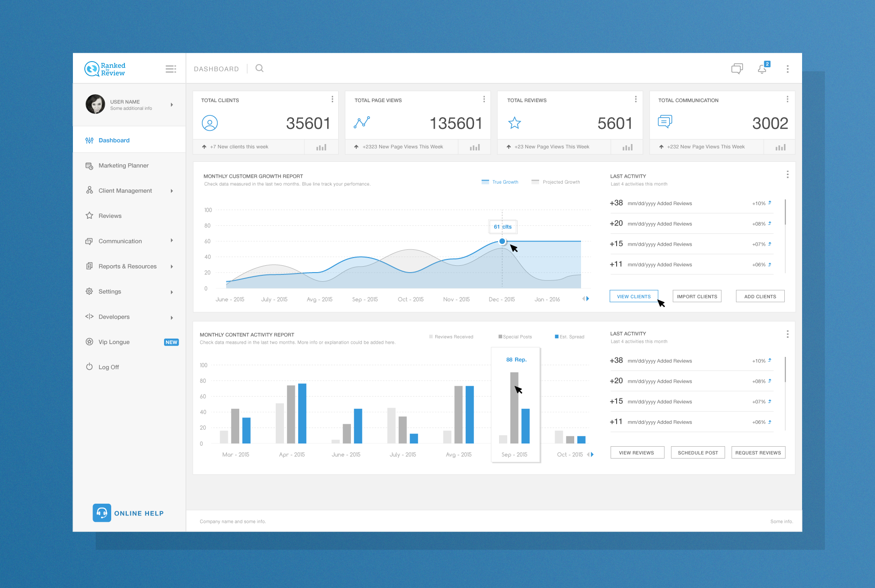Toggle the Est. Spread legend series
The image size is (875, 588).
click(x=569, y=337)
